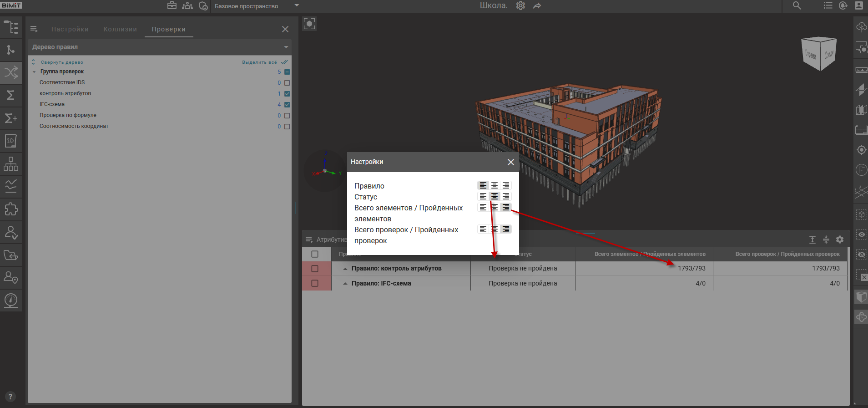Enable the Соответствие IDS checkbox

click(x=287, y=83)
